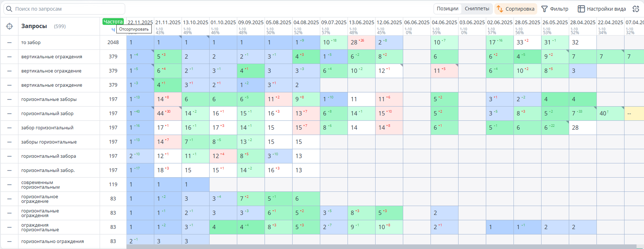Switch to the Сниппеты tab
Image resolution: width=644 pixels, height=249 pixels.
(x=477, y=9)
